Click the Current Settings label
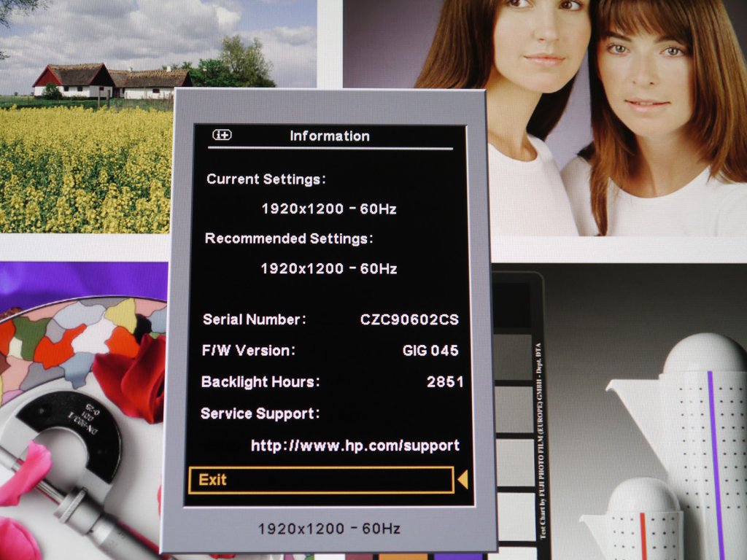This screenshot has height=560, width=747. [x=266, y=179]
